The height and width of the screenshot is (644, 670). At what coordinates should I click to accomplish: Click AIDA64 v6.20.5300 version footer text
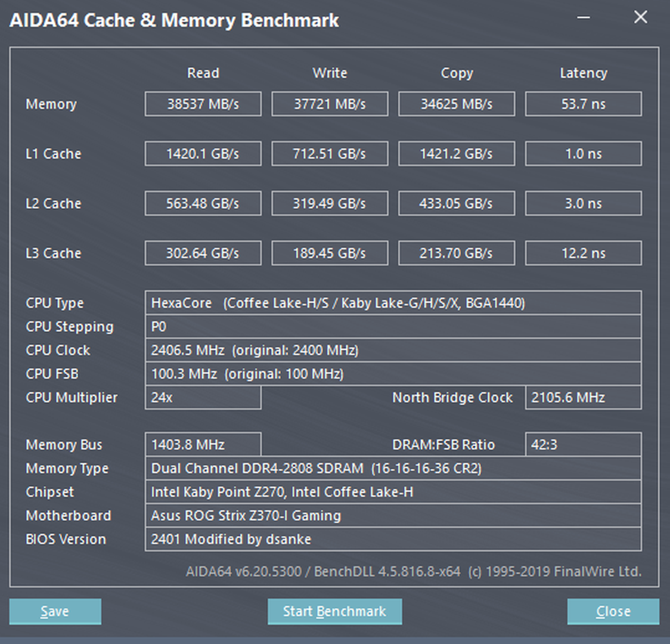tap(414, 572)
